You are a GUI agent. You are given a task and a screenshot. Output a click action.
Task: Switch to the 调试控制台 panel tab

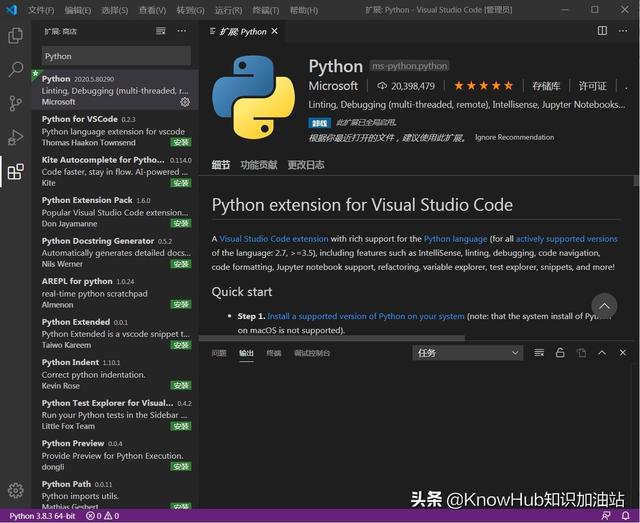click(x=312, y=353)
